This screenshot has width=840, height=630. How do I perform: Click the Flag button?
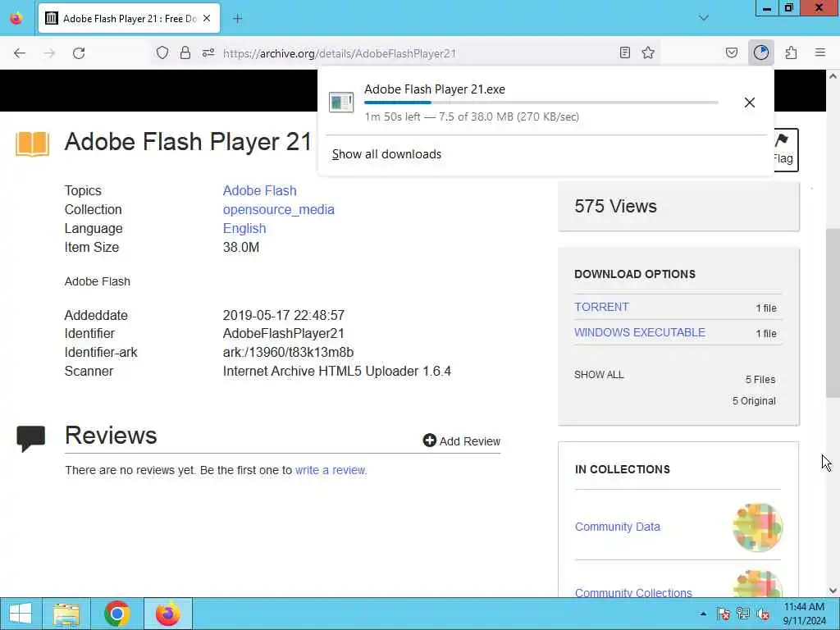785,149
